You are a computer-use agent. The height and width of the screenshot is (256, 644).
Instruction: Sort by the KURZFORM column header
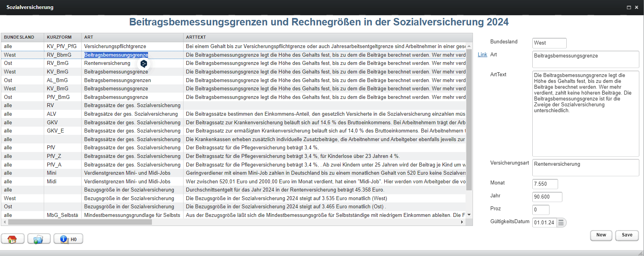pos(63,37)
